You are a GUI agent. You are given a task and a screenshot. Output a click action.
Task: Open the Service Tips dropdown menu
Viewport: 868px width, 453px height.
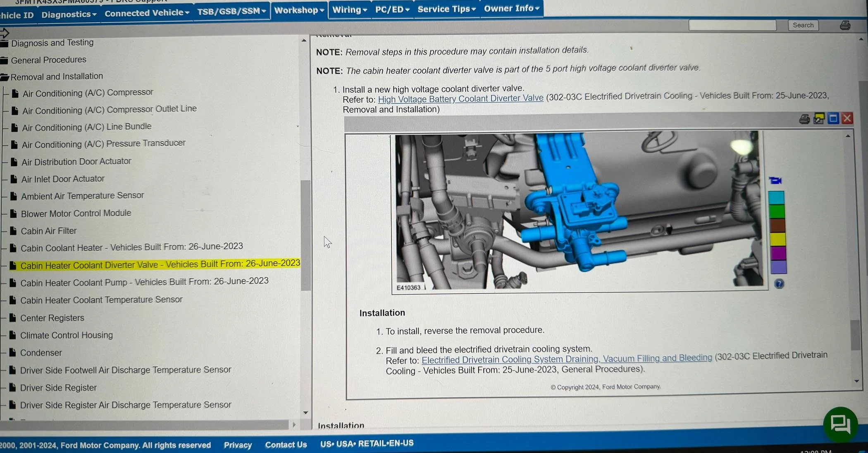tap(446, 9)
